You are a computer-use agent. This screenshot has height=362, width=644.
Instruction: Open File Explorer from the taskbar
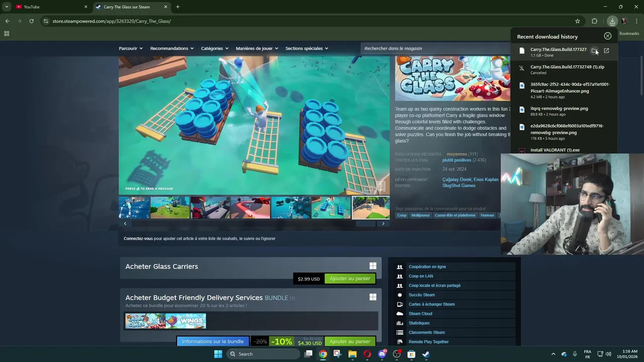click(352, 354)
